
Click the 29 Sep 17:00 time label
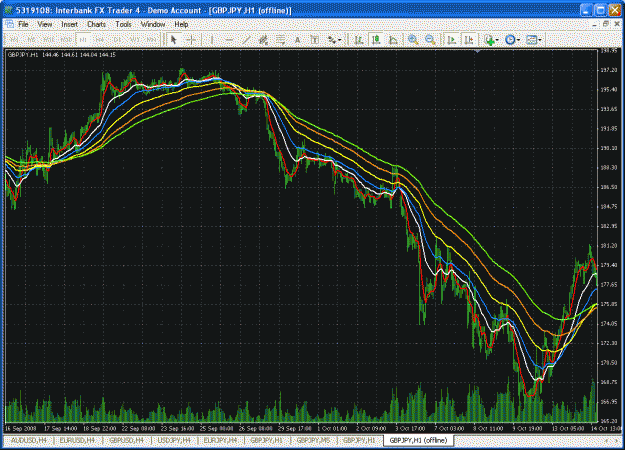[x=294, y=428]
